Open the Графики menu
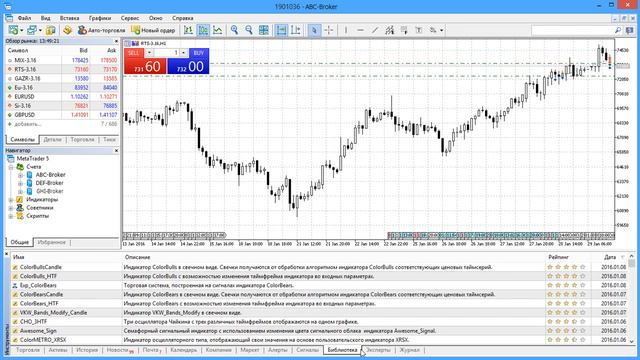The width and height of the screenshot is (640, 360). (100, 18)
